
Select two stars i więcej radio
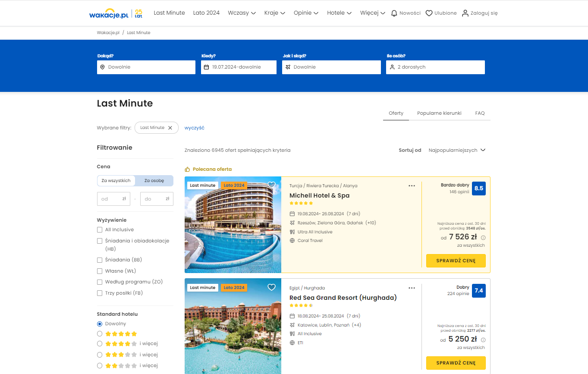pos(100,366)
